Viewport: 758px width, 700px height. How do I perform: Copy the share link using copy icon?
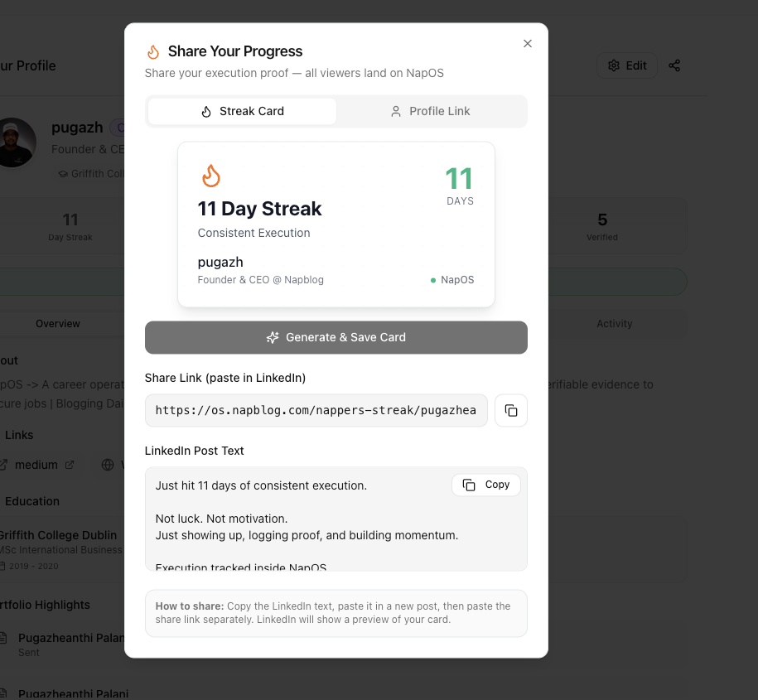click(511, 411)
